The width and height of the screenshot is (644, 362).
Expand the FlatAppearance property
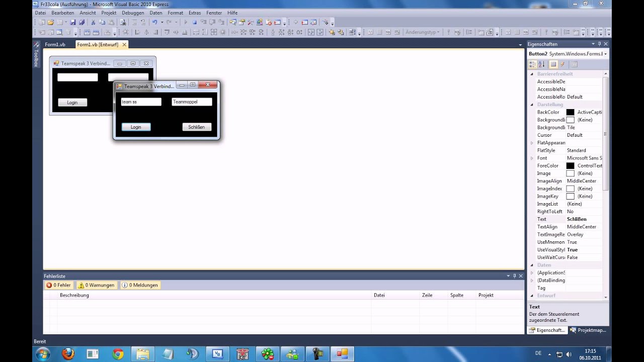[532, 143]
